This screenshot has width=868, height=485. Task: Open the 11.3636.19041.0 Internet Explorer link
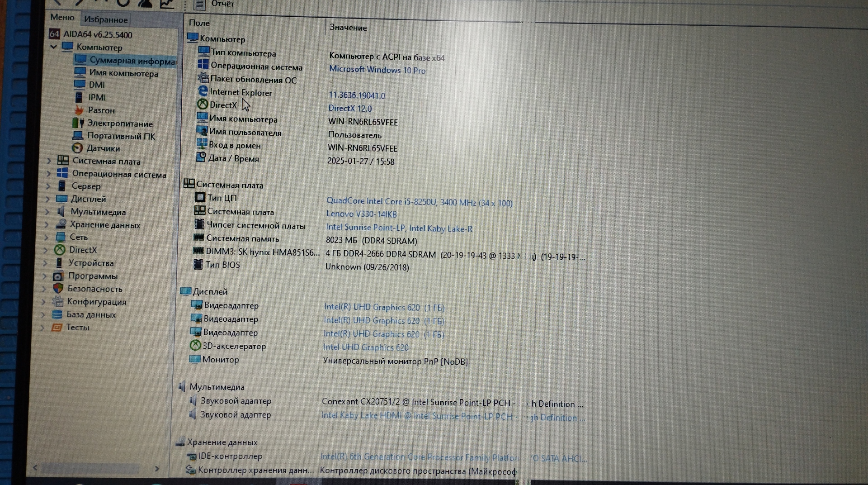point(357,95)
